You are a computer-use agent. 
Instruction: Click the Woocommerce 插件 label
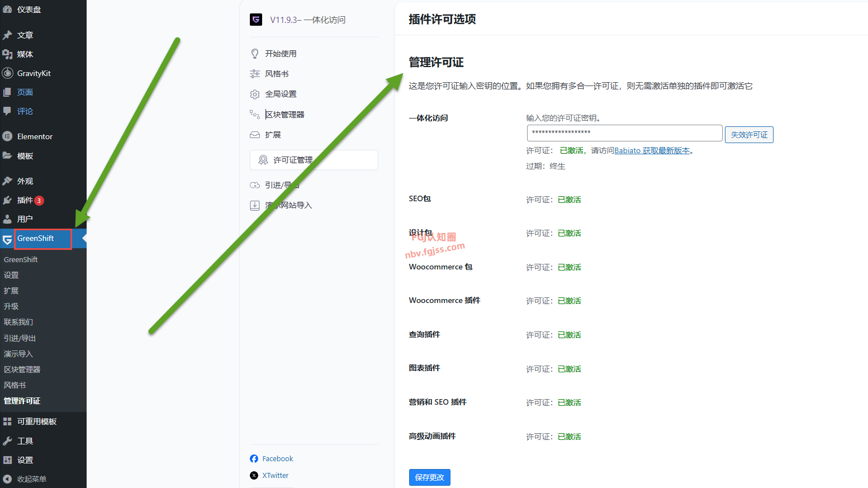445,300
